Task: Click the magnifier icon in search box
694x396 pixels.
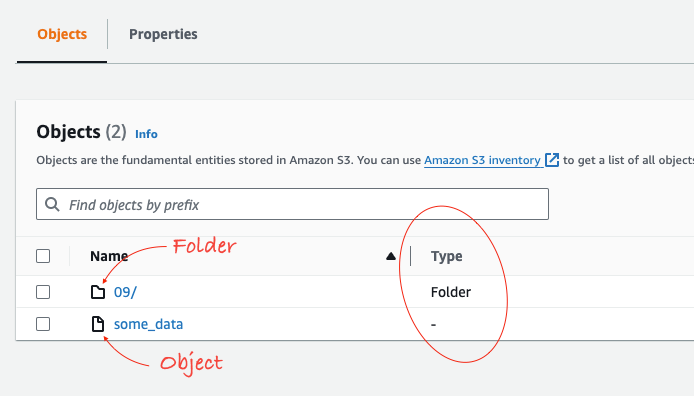Action: (52, 204)
